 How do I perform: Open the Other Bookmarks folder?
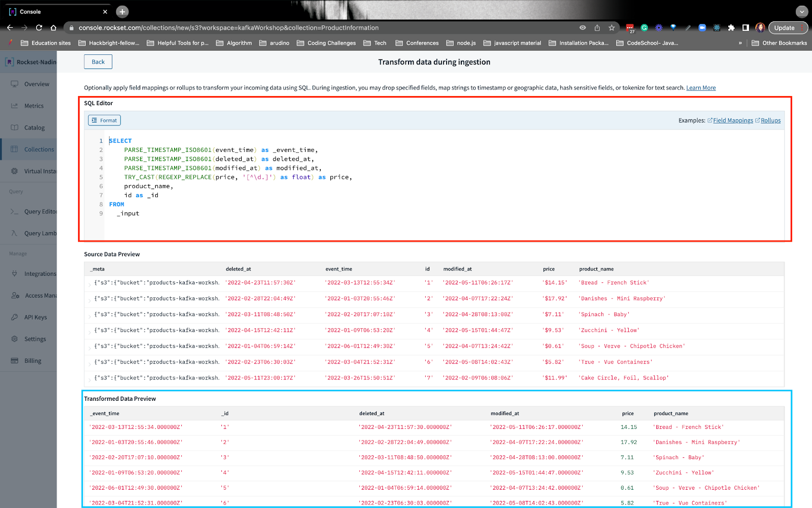point(780,43)
